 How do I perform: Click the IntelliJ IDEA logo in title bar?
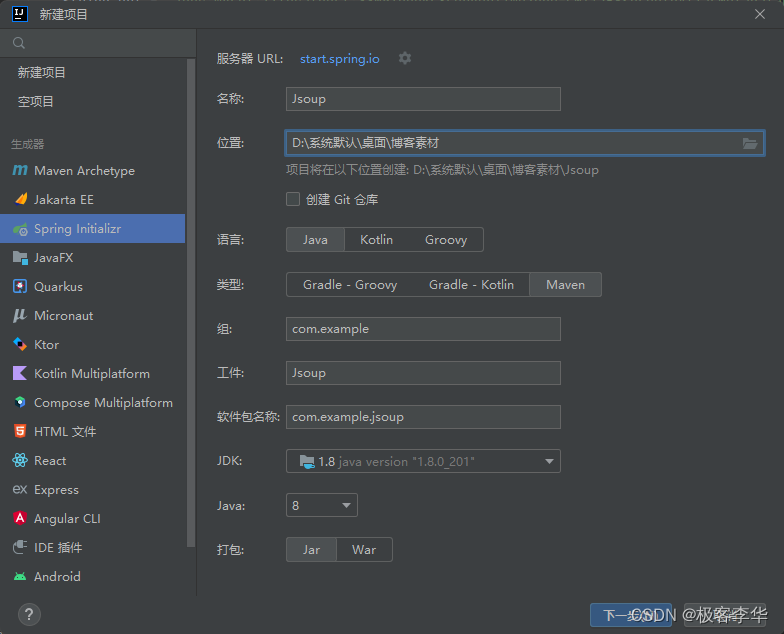point(20,14)
